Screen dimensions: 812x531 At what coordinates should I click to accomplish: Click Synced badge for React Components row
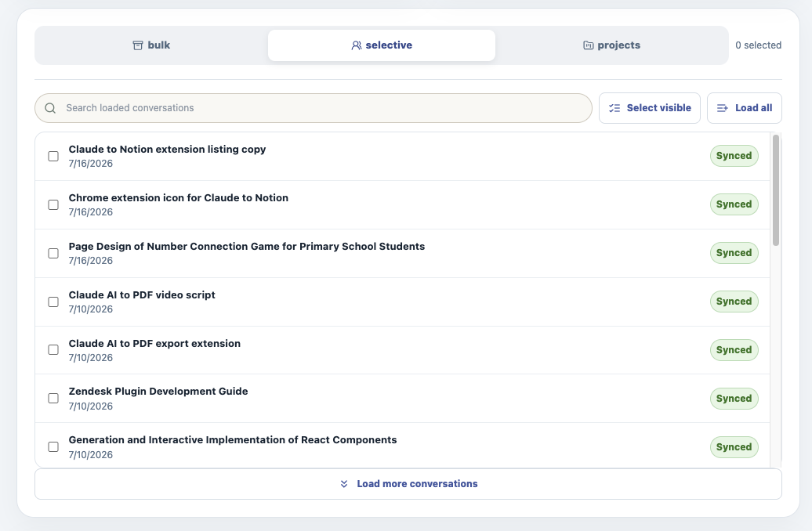(734, 447)
